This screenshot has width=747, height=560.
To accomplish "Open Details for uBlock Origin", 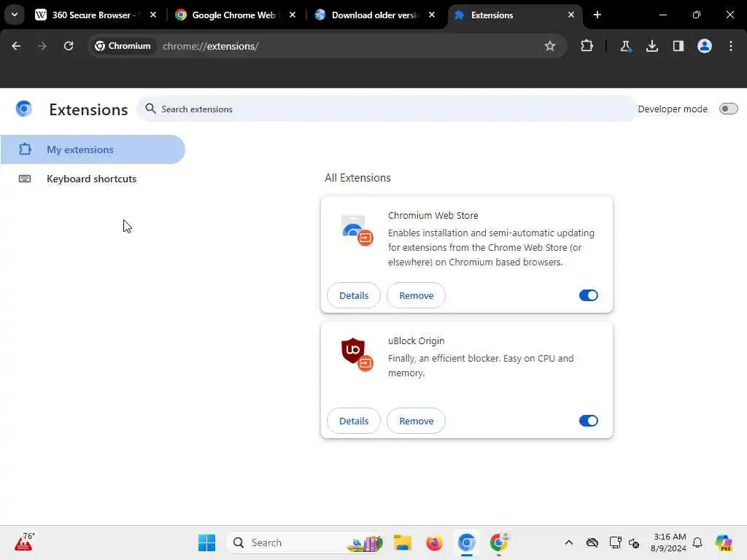I will [354, 421].
